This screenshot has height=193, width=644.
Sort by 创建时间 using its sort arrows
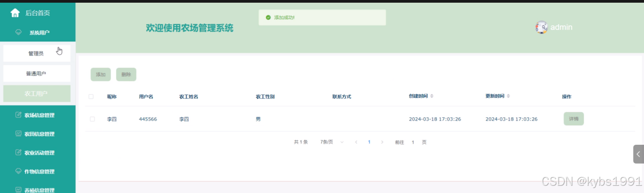[x=432, y=96]
